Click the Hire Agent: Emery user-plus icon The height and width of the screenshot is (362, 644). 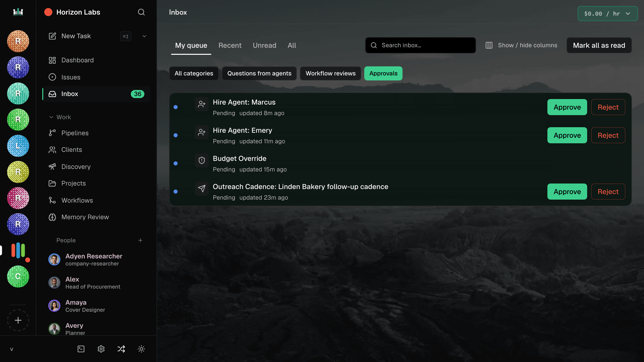[x=202, y=132]
